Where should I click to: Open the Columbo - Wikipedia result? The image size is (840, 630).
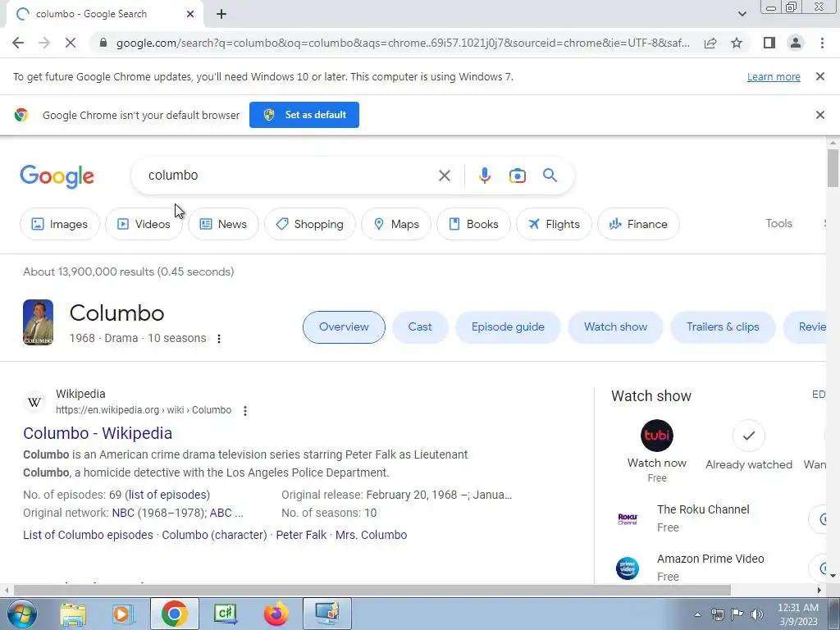[98, 433]
